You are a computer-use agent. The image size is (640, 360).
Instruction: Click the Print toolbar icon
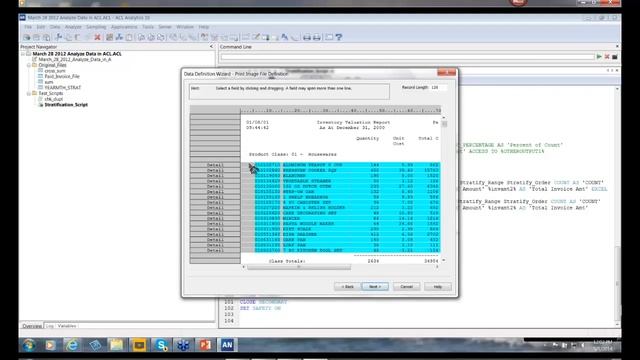click(x=307, y=37)
